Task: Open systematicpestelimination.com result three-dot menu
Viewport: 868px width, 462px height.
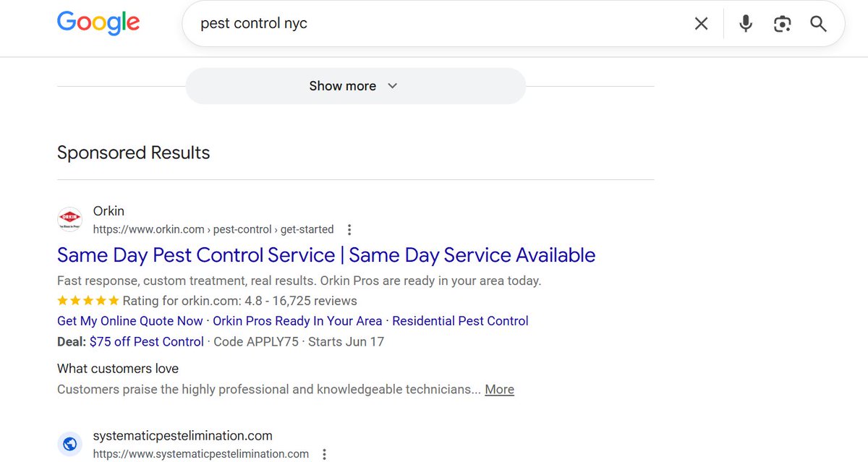Action: coord(324,455)
